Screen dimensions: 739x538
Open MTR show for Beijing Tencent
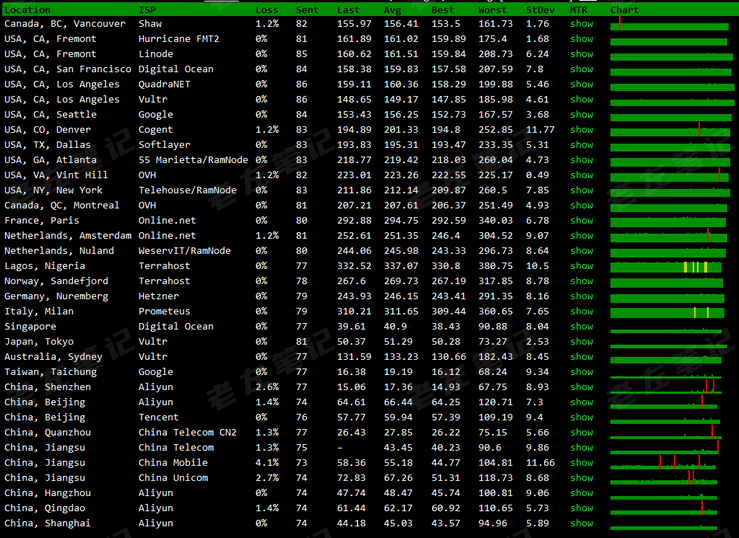(x=581, y=417)
